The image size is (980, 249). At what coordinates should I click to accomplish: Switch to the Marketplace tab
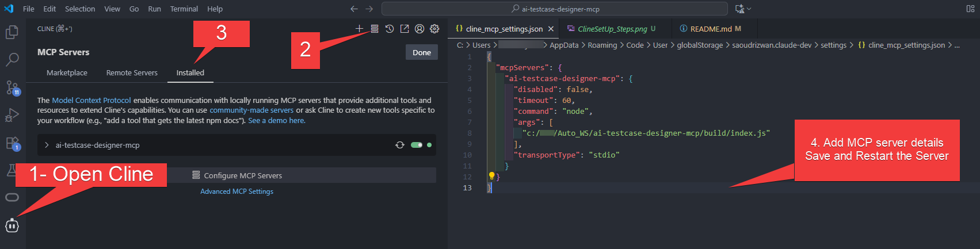(67, 72)
